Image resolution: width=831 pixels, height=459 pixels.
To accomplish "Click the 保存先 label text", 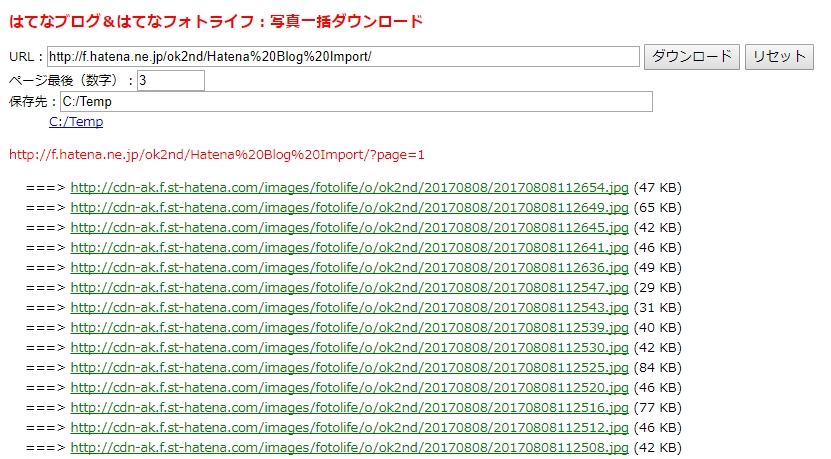I will pos(33,102).
